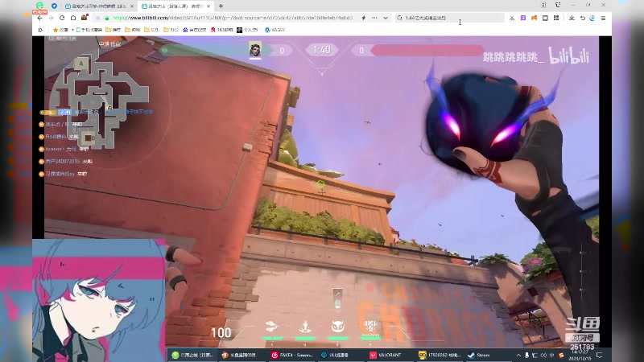Click the lightning speed-mode icon

pyautogui.click(x=364, y=18)
